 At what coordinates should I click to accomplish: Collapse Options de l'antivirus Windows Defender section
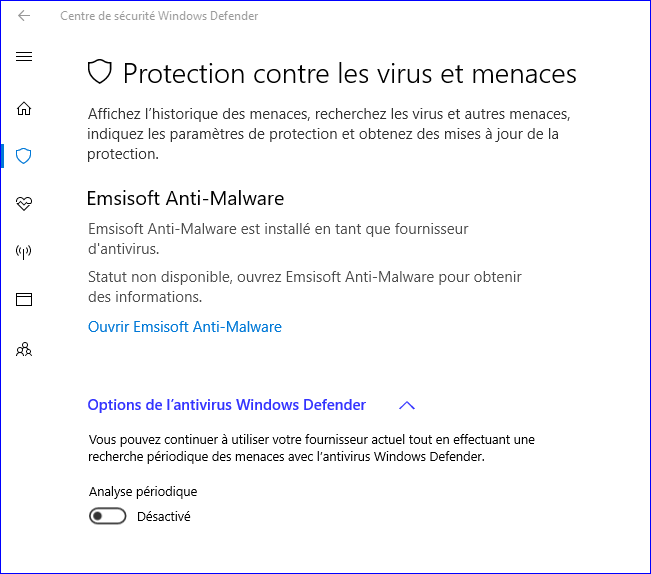point(227,405)
